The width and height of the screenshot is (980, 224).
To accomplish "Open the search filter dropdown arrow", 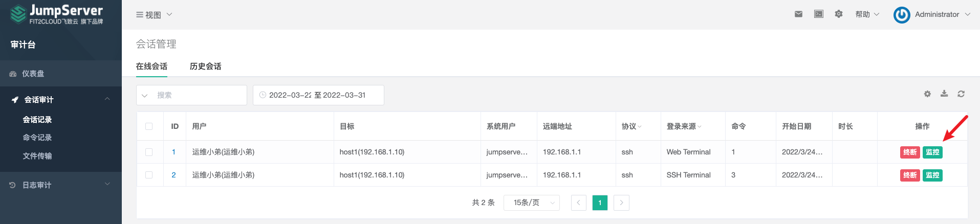I will [145, 96].
